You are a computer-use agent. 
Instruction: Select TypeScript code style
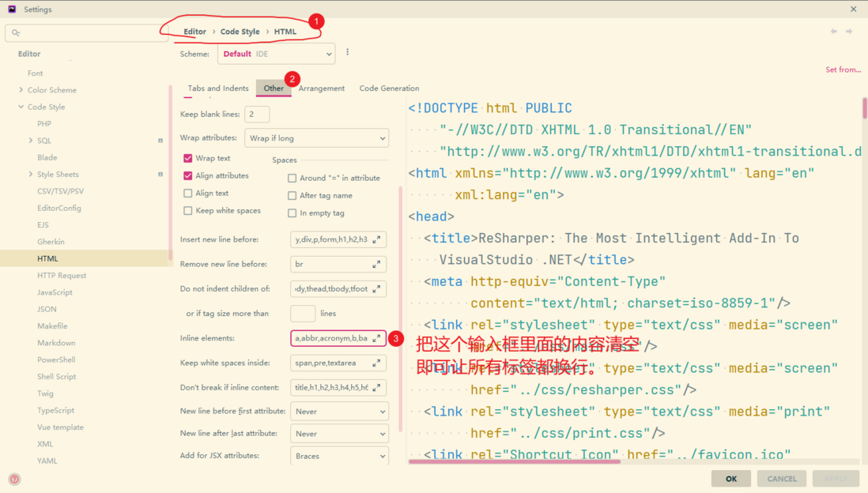click(x=56, y=411)
